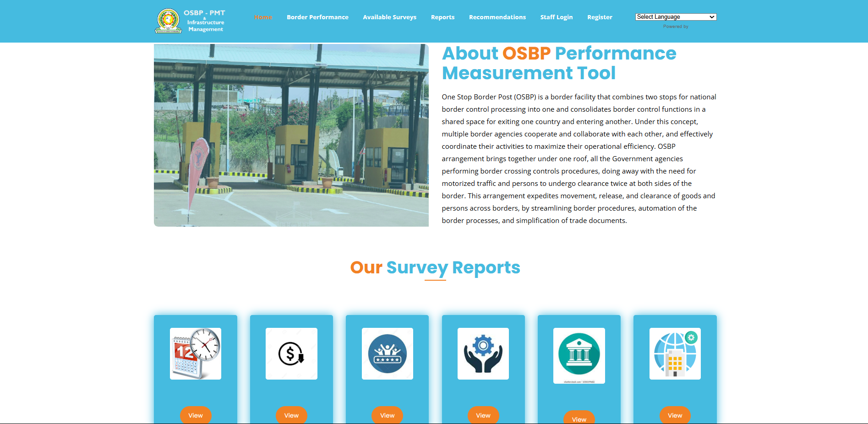The image size is (868, 424).
Task: Open the Recommendations page
Action: pyautogui.click(x=497, y=17)
